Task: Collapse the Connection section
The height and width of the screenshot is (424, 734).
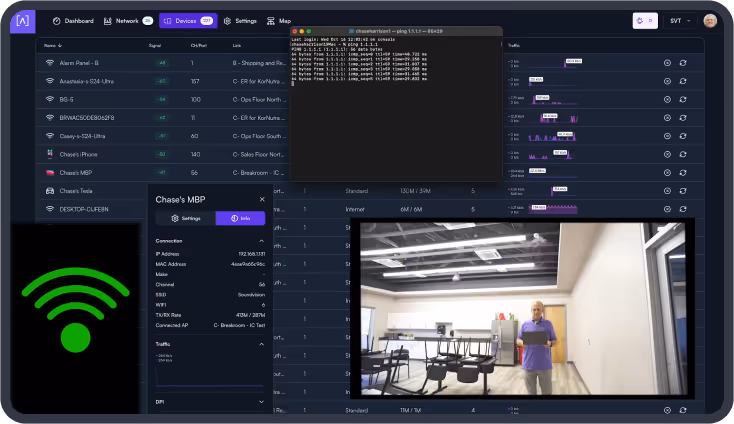Action: (x=261, y=241)
